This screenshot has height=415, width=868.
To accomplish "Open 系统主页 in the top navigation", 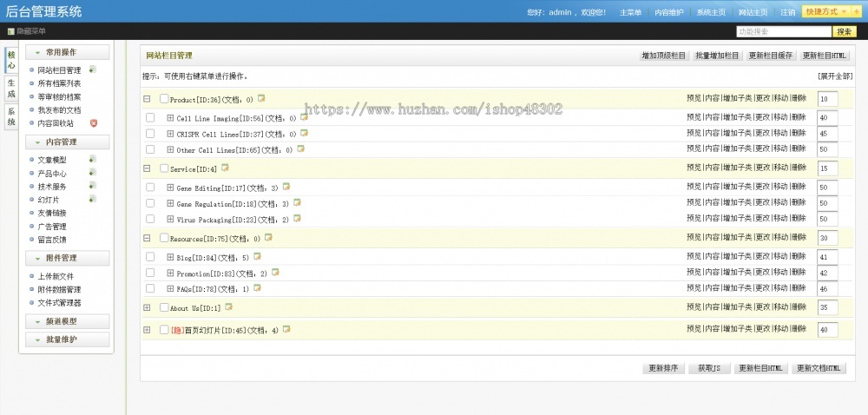I will click(x=711, y=12).
